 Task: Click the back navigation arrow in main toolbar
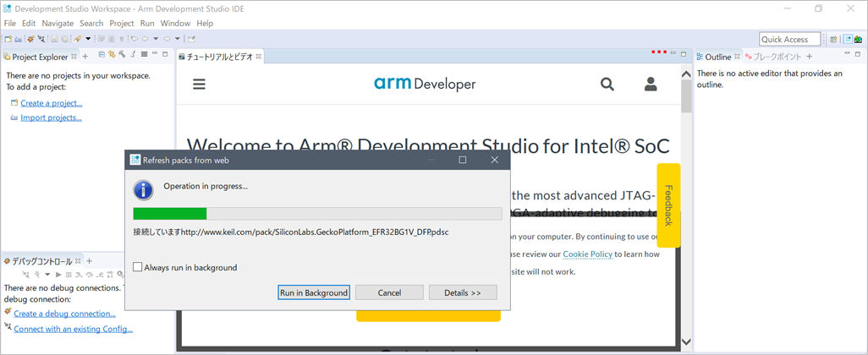click(146, 39)
